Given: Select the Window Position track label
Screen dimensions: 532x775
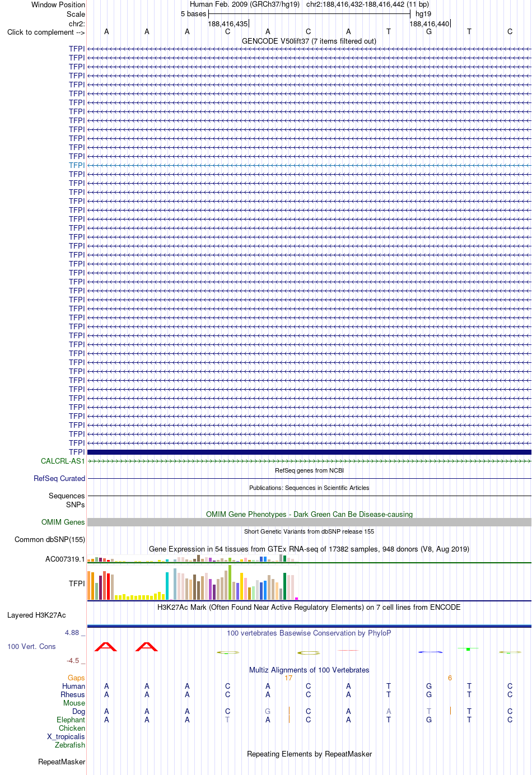Looking at the screenshot, I should pyautogui.click(x=58, y=4).
